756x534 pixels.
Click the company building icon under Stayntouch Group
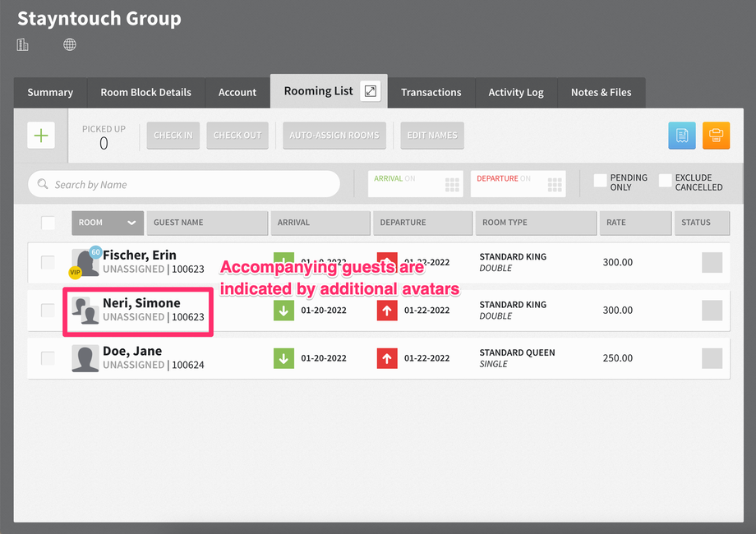(23, 45)
